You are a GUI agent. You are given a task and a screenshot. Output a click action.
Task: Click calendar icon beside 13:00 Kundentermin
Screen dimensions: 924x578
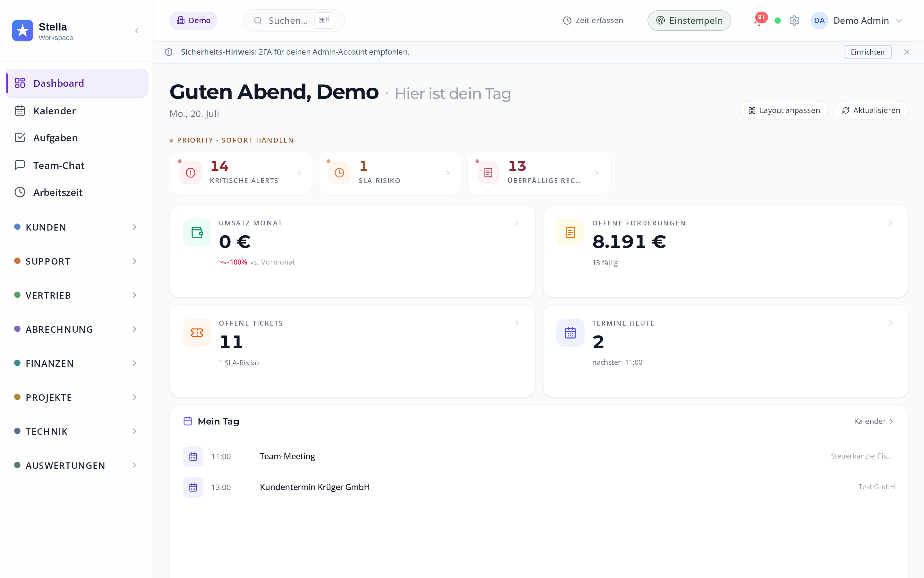click(193, 487)
